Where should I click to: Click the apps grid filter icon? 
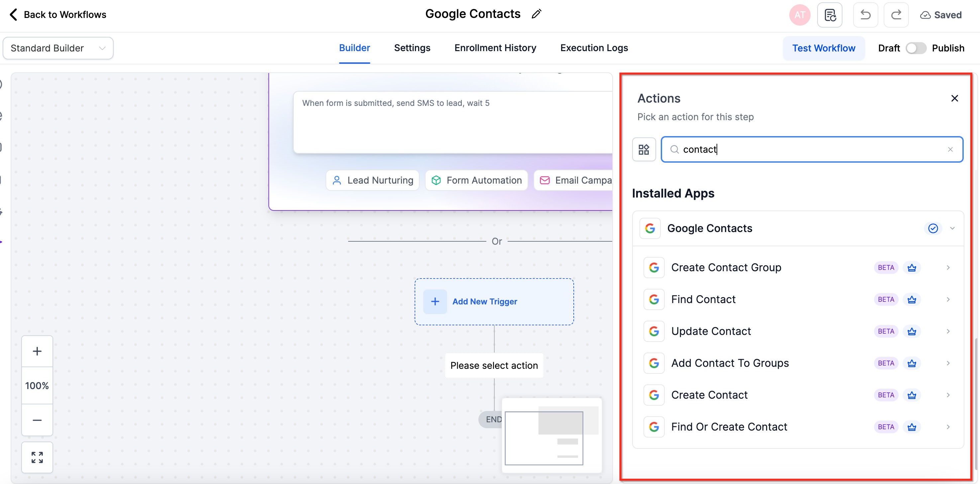coord(644,149)
